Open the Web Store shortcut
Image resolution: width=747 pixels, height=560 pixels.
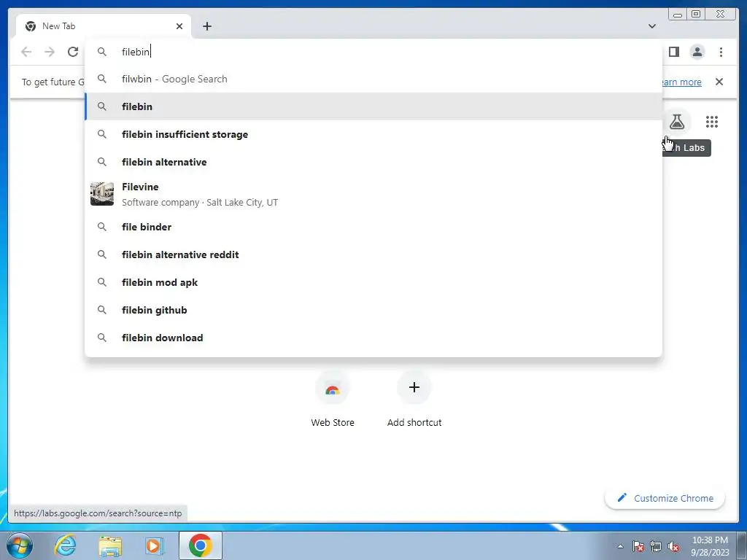tap(333, 399)
